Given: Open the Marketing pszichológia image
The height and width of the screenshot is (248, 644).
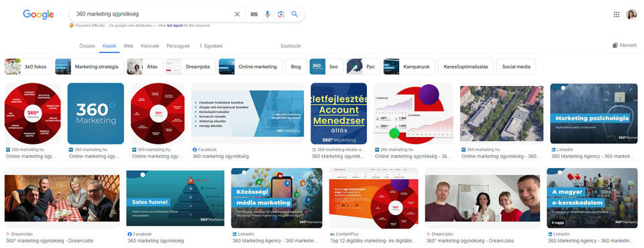Looking at the screenshot, I should (x=594, y=114).
